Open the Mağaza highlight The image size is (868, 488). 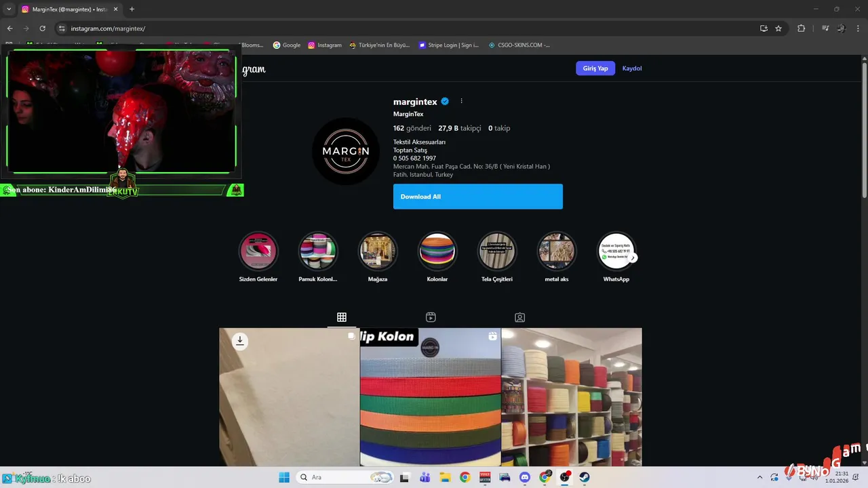(x=378, y=251)
